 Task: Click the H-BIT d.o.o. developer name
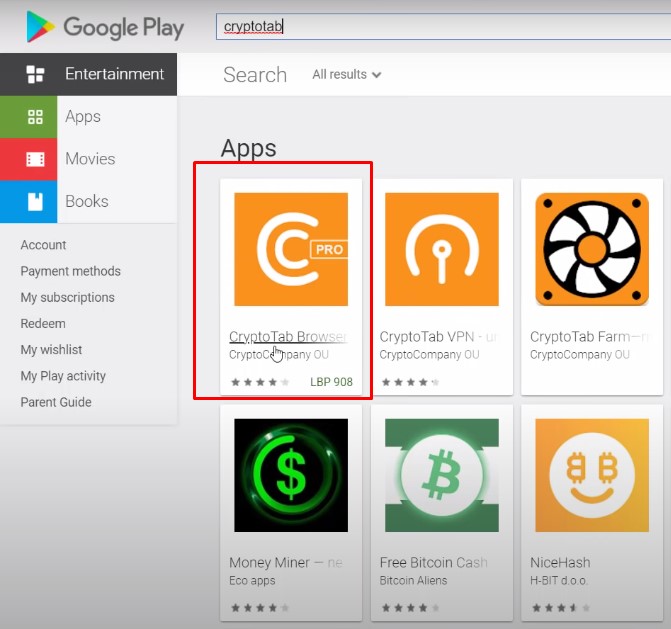(559, 581)
